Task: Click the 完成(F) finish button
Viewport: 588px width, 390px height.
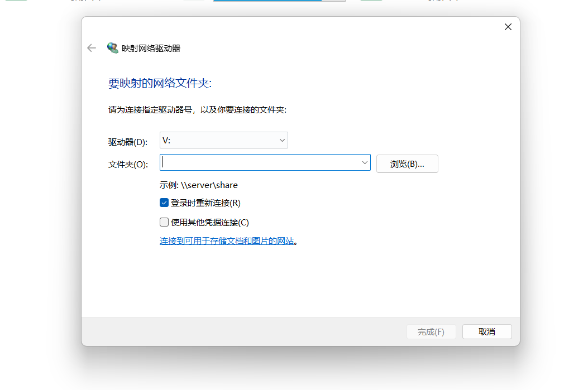Action: click(x=431, y=332)
